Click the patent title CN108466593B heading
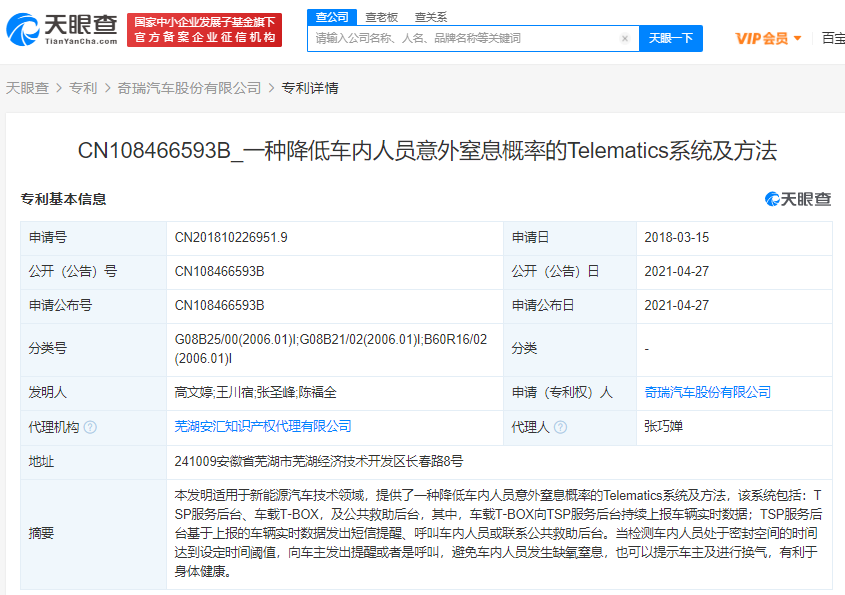This screenshot has width=845, height=595. click(427, 151)
